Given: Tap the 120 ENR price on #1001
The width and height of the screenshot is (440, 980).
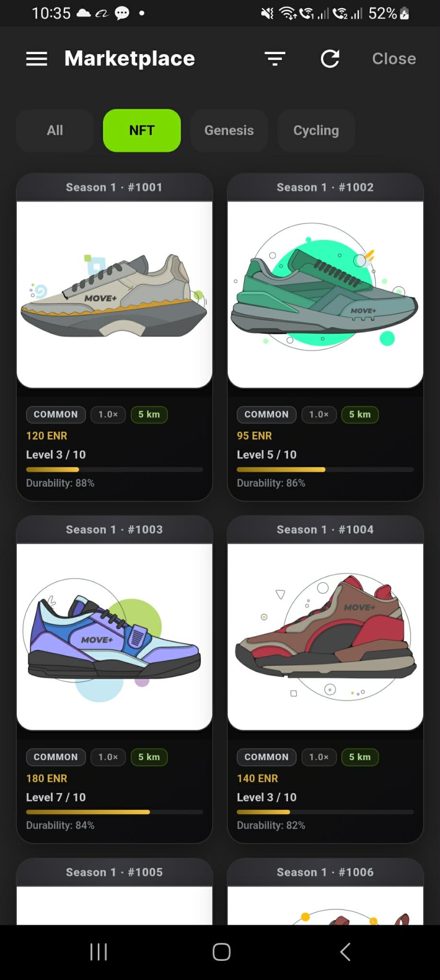Looking at the screenshot, I should pyautogui.click(x=46, y=436).
